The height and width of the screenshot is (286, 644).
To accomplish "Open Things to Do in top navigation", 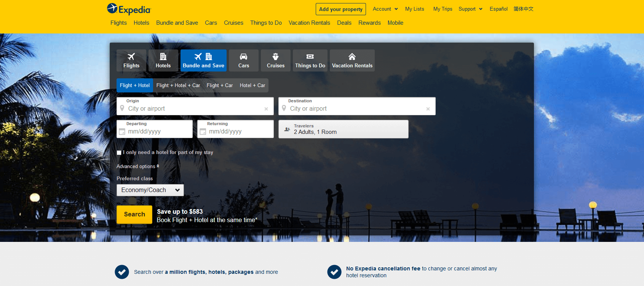I will click(266, 23).
